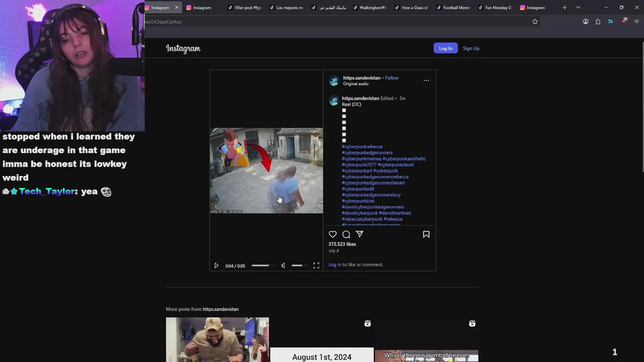Follow the https.sandevistan account
644x362 pixels.
(x=391, y=78)
